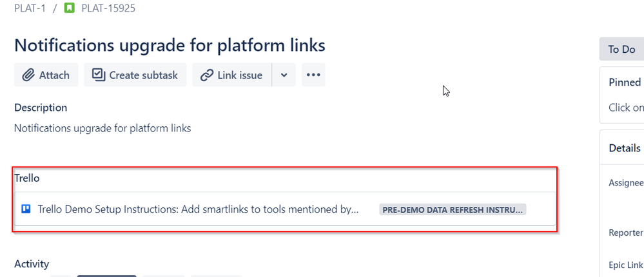644x277 pixels.
Task: Click the green story type icon
Action: (x=70, y=8)
